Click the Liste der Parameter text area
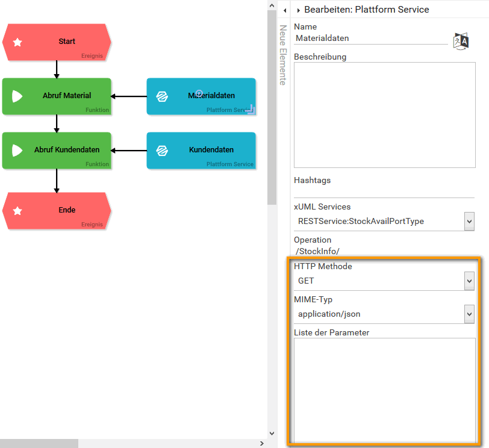Image resolution: width=489 pixels, height=448 pixels. (384, 388)
